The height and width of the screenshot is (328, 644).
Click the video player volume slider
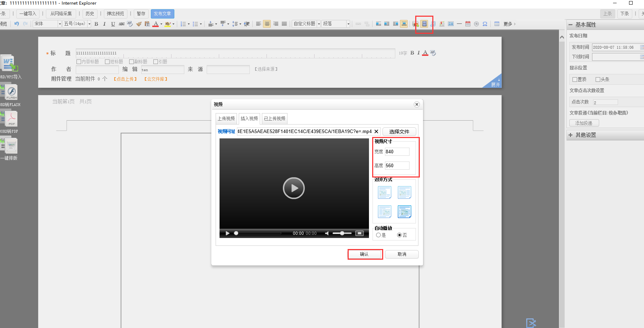[x=342, y=233]
